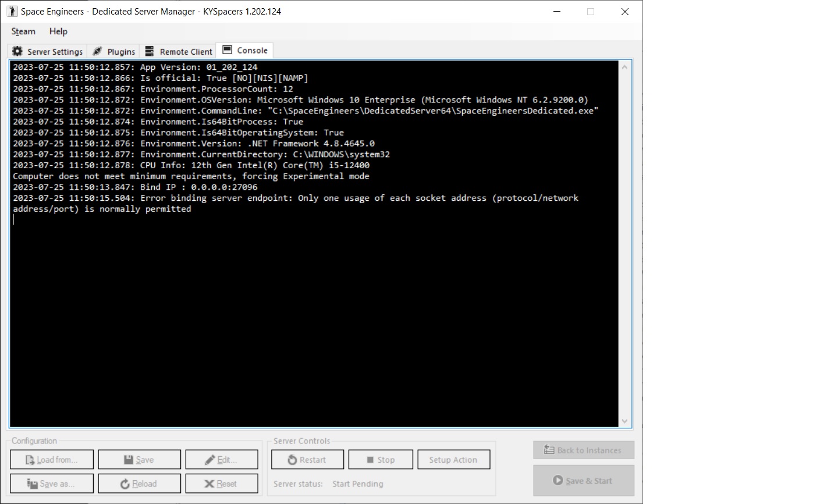
Task: Click the Reset button with X icon
Action: 221,484
